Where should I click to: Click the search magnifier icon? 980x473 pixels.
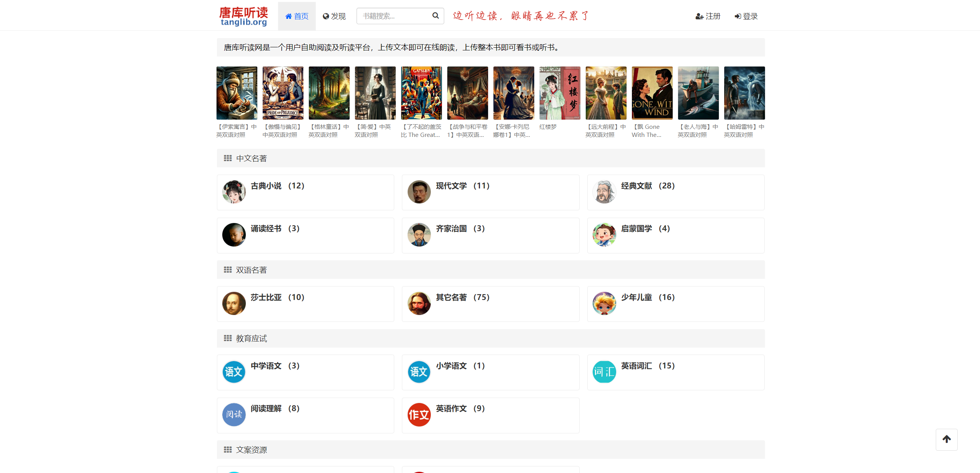[x=435, y=16]
